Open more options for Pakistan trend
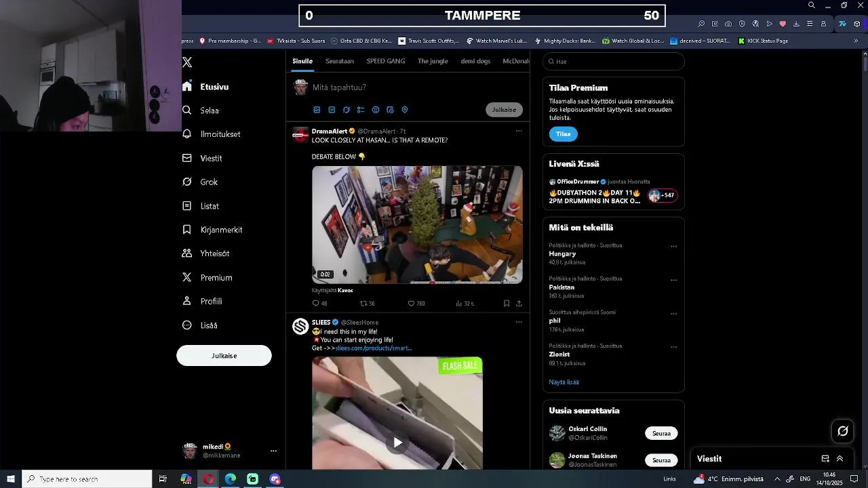The width and height of the screenshot is (868, 488). coord(673,280)
